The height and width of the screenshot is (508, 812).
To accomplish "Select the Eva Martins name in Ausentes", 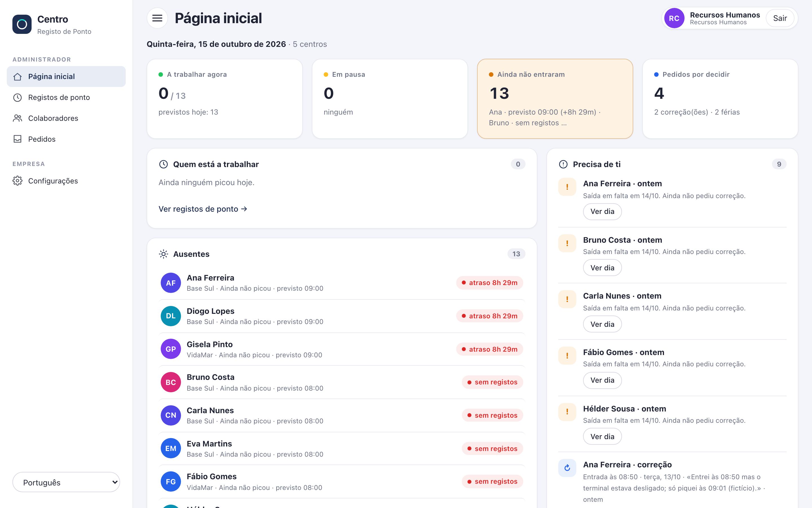I will (209, 444).
